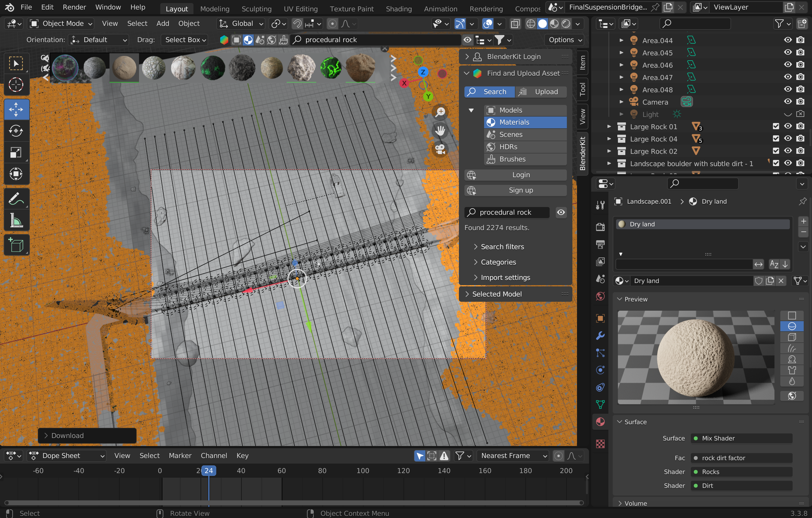This screenshot has width=812, height=518.
Task: Open the Material Properties tab
Action: 600,422
